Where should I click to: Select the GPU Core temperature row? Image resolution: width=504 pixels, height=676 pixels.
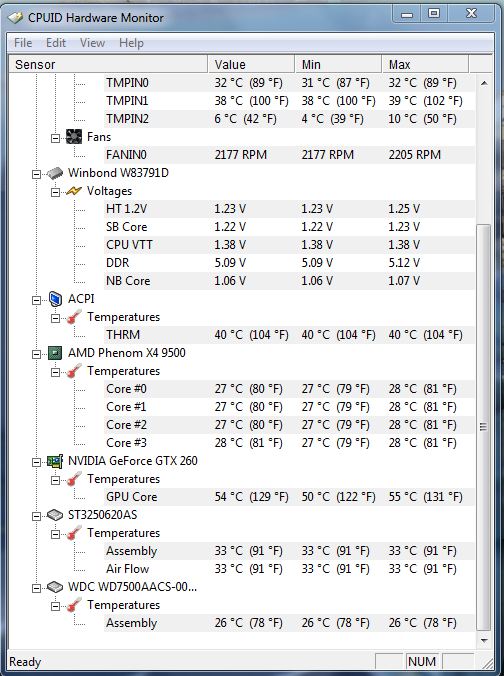point(289,497)
